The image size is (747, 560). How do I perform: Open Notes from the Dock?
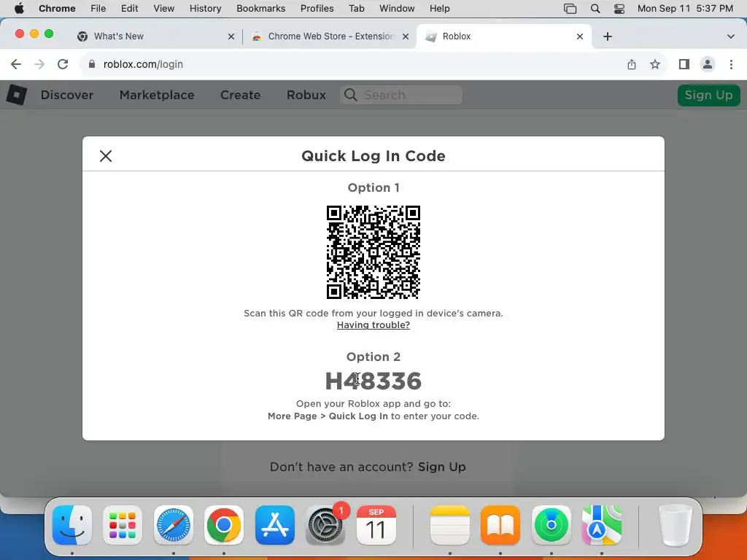click(x=449, y=525)
